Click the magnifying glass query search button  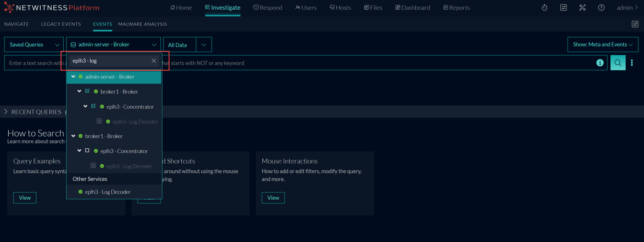point(618,63)
